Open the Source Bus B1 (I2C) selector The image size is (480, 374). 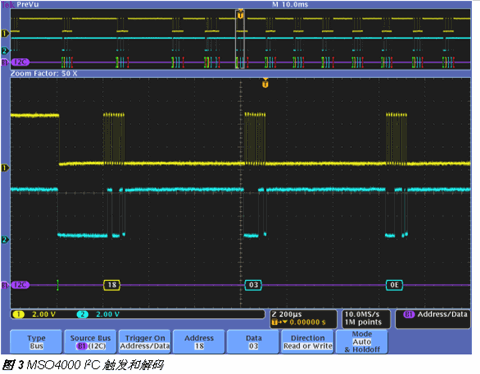pos(90,342)
